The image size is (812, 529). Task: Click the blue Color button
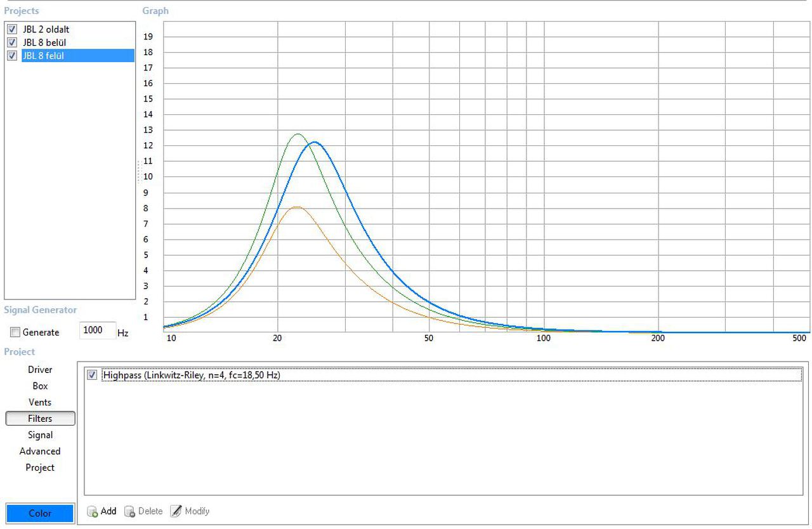point(40,513)
